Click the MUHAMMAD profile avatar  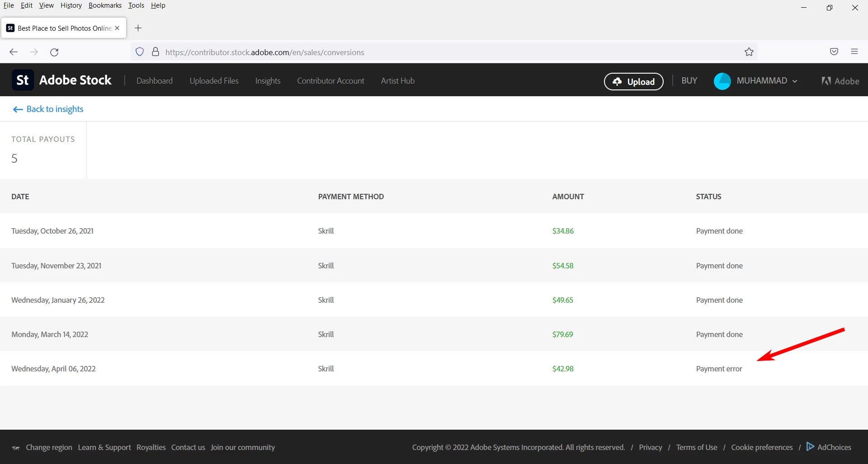tap(722, 81)
